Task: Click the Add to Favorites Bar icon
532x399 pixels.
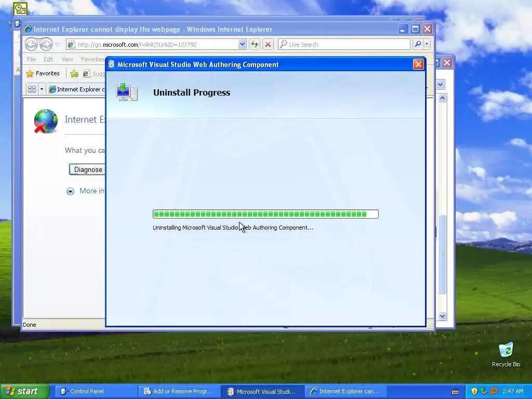Action: point(74,73)
